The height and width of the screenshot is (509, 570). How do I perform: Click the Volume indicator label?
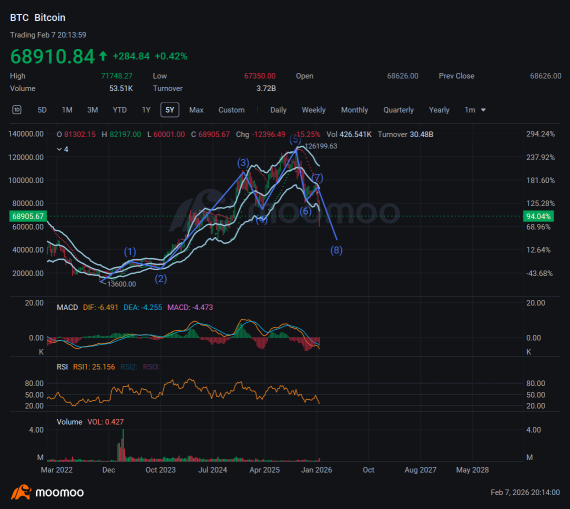(x=69, y=422)
